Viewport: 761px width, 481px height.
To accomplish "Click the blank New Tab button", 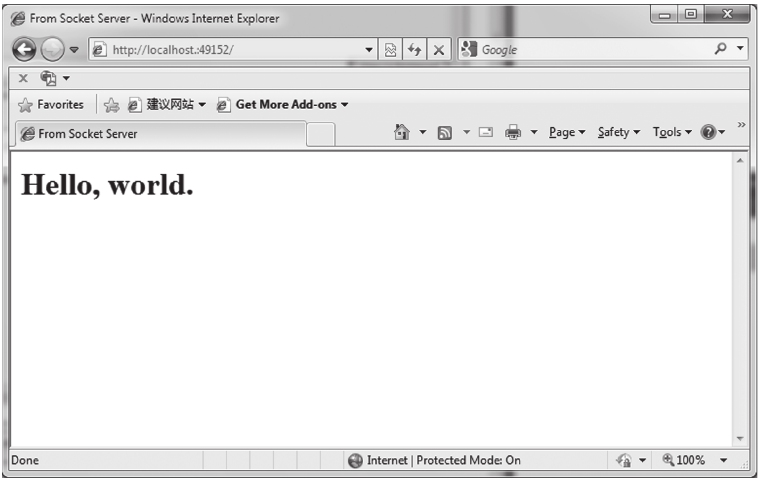I will click(x=320, y=134).
